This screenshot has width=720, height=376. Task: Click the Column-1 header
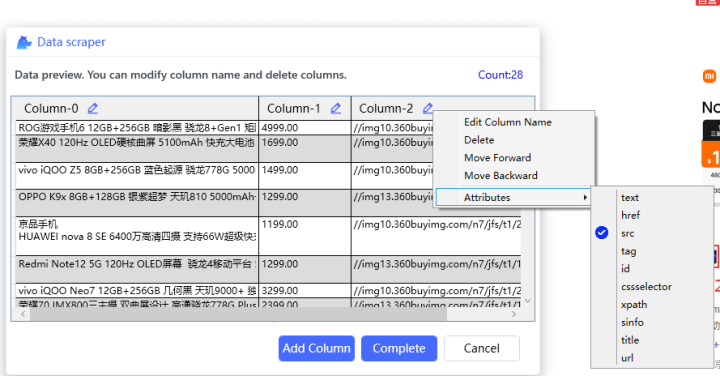[x=305, y=108]
